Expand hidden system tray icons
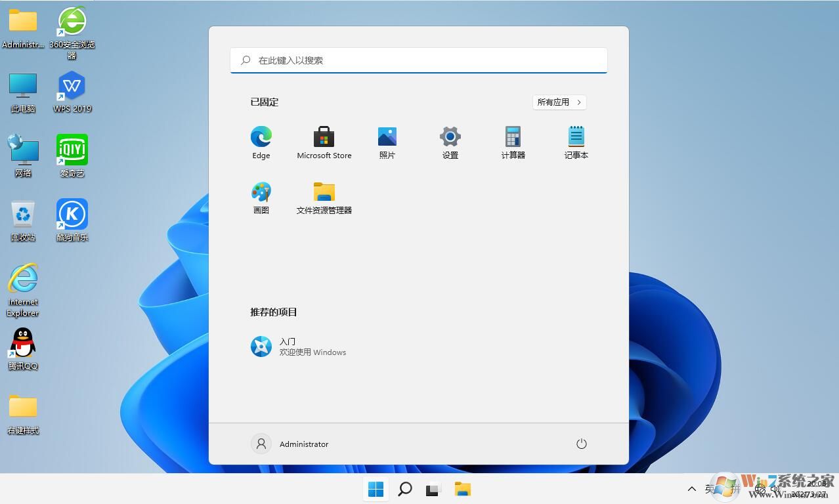 (691, 488)
